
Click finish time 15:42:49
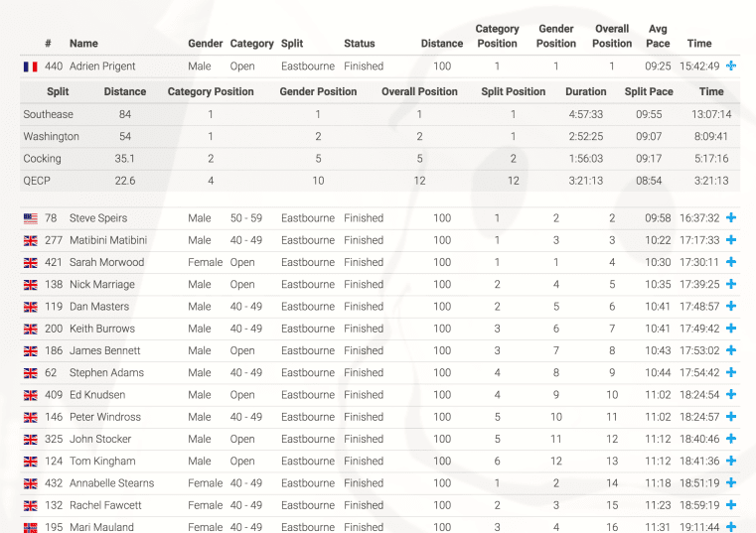(699, 67)
